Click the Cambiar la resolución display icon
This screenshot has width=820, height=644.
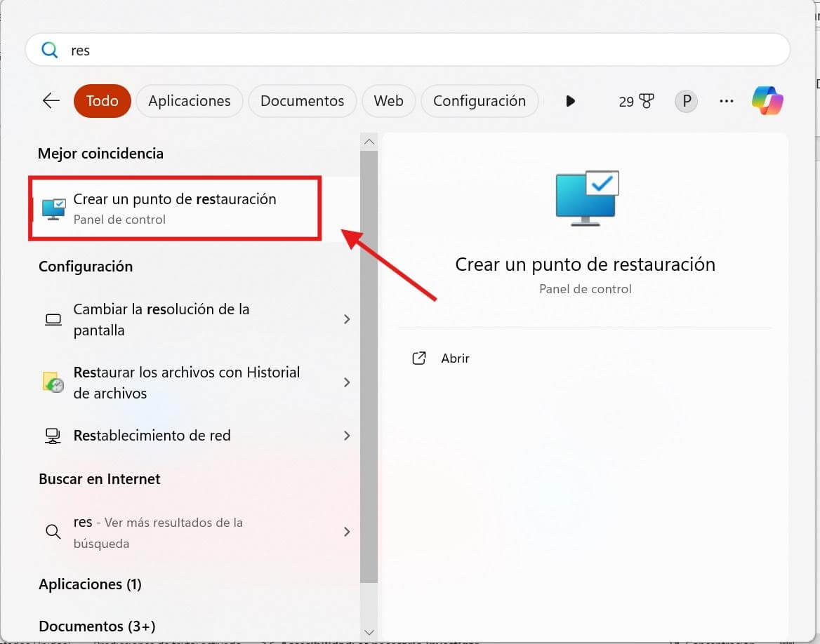pyautogui.click(x=53, y=319)
